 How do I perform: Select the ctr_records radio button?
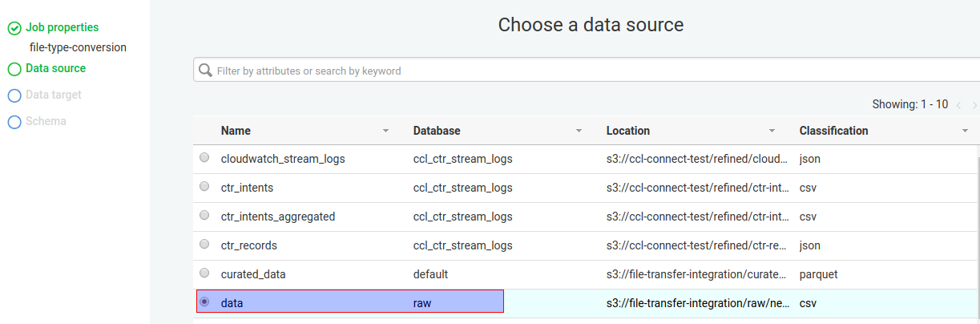pos(204,244)
